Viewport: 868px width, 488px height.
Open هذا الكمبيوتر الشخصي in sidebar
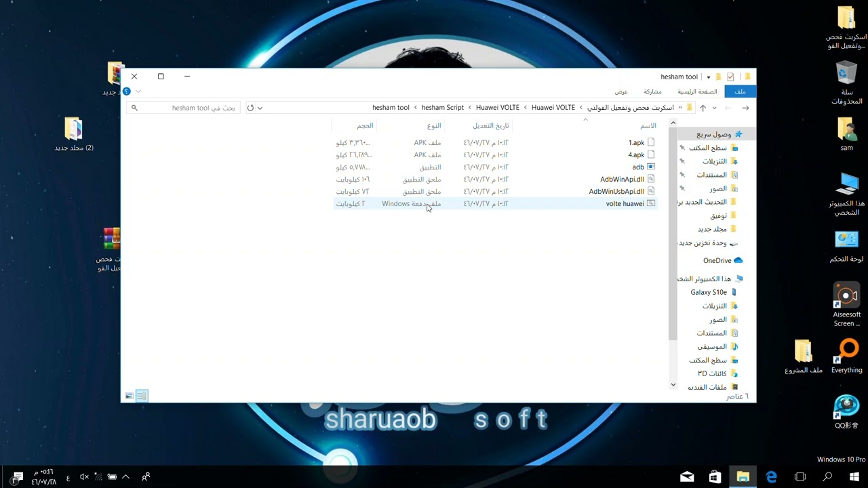click(x=711, y=279)
